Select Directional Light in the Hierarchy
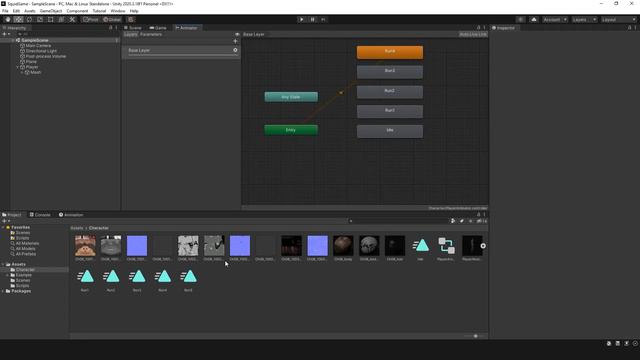 click(x=41, y=51)
